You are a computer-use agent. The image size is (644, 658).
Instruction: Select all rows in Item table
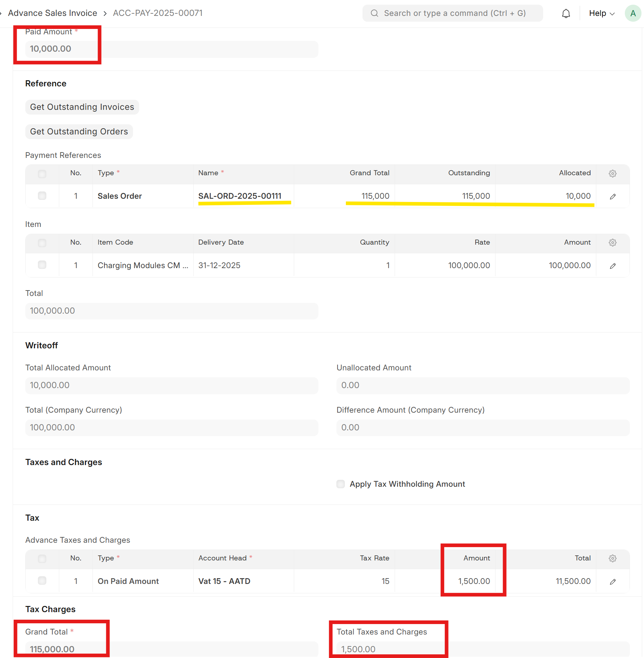click(x=42, y=243)
